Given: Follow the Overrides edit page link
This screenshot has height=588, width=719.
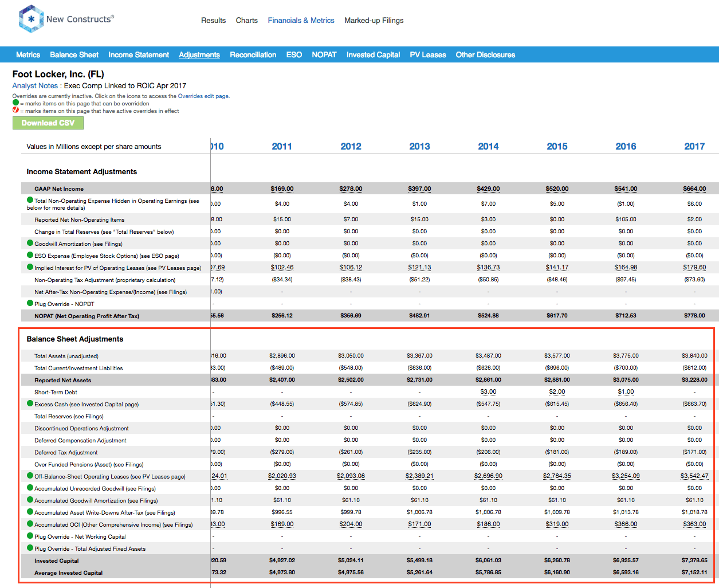Looking at the screenshot, I should coord(203,96).
